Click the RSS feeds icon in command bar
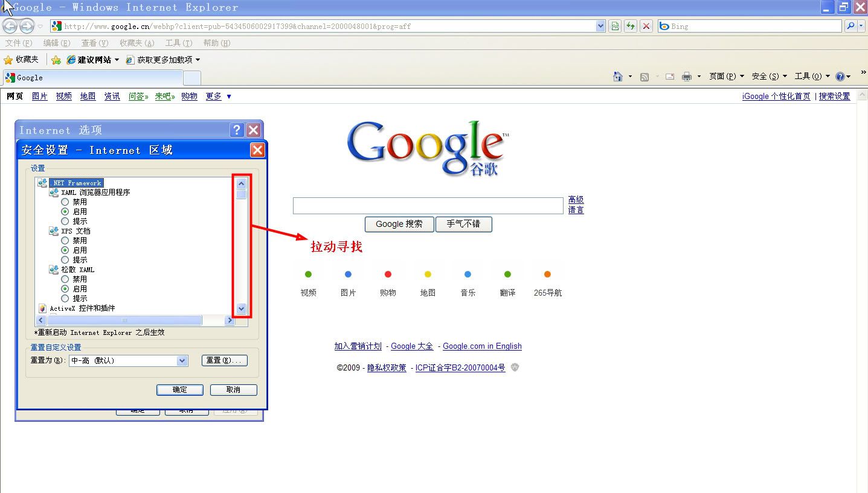This screenshot has height=493, width=868. point(645,77)
